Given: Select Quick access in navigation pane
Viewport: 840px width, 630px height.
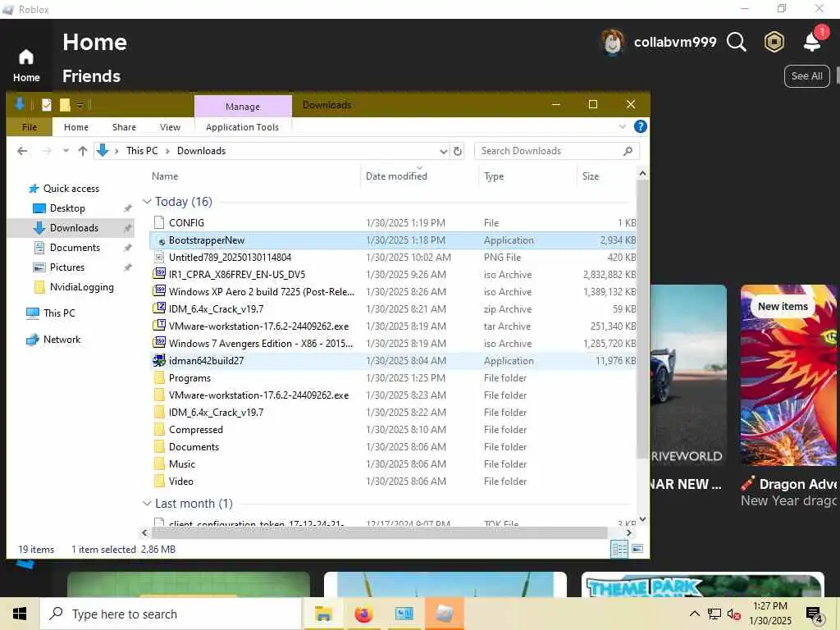Looking at the screenshot, I should [71, 189].
